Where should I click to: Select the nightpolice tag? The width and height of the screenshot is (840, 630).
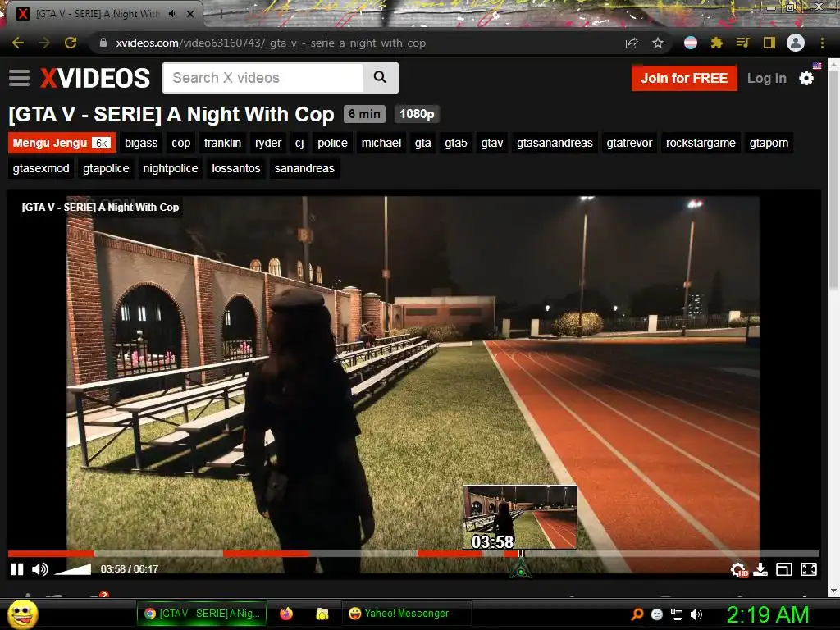(171, 168)
